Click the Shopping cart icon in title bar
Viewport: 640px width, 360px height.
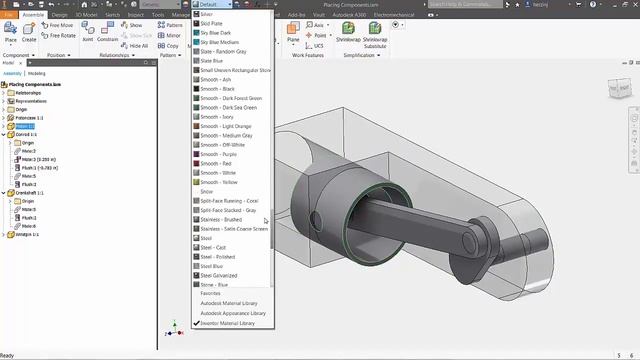(579, 4)
